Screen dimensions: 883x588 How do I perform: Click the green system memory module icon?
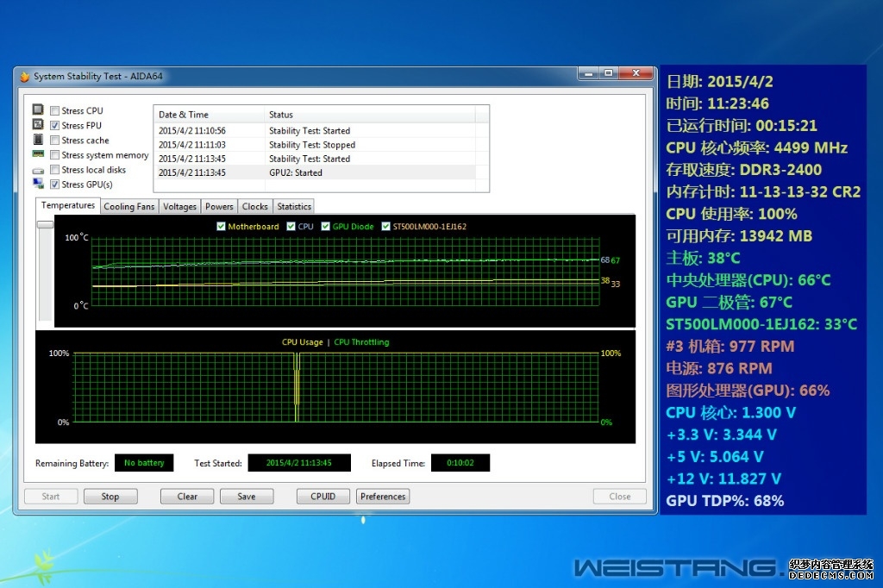point(38,154)
